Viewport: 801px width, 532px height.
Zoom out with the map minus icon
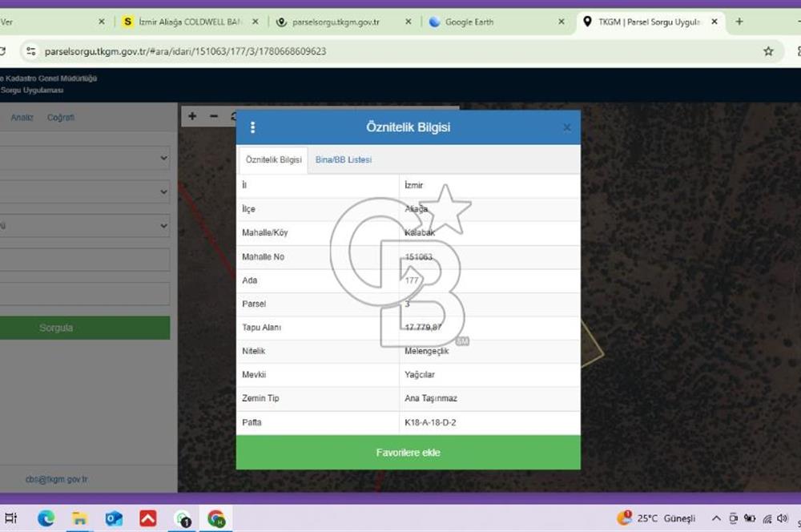[214, 116]
